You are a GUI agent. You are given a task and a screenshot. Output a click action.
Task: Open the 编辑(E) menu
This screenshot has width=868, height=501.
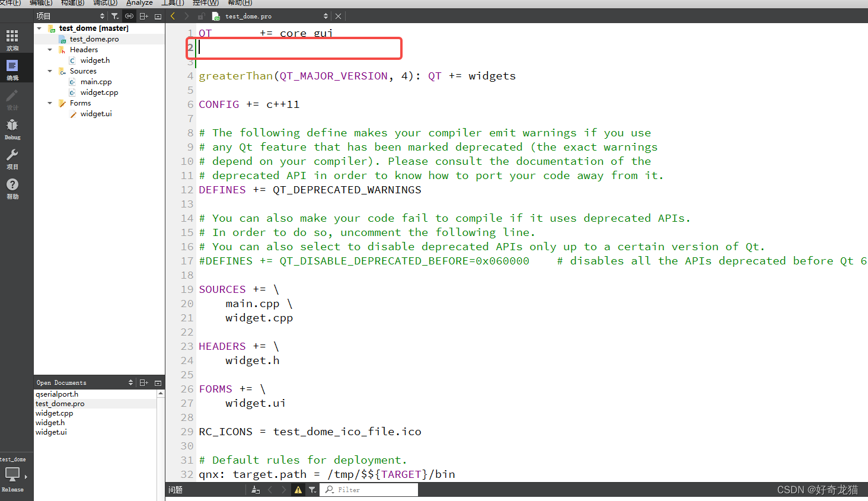coord(41,3)
